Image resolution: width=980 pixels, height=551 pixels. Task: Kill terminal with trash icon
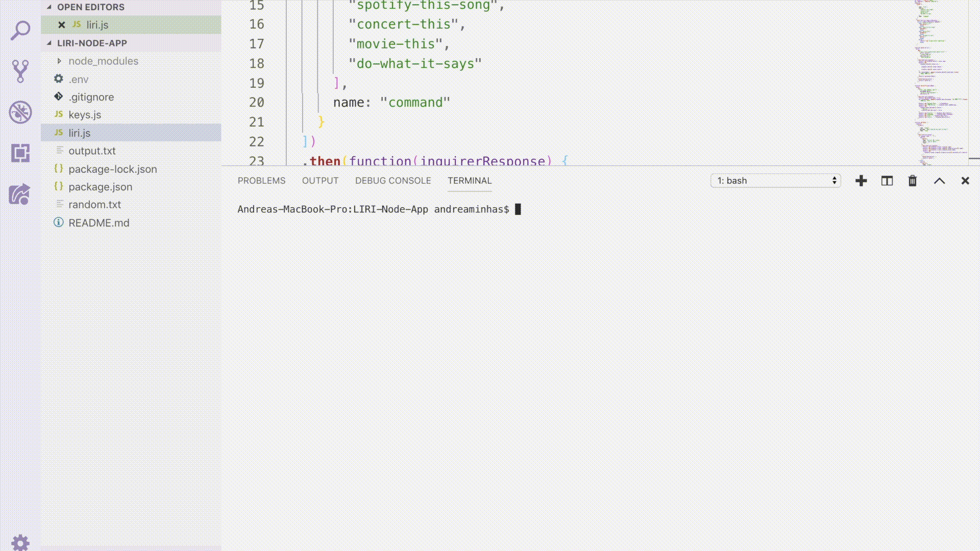tap(913, 181)
